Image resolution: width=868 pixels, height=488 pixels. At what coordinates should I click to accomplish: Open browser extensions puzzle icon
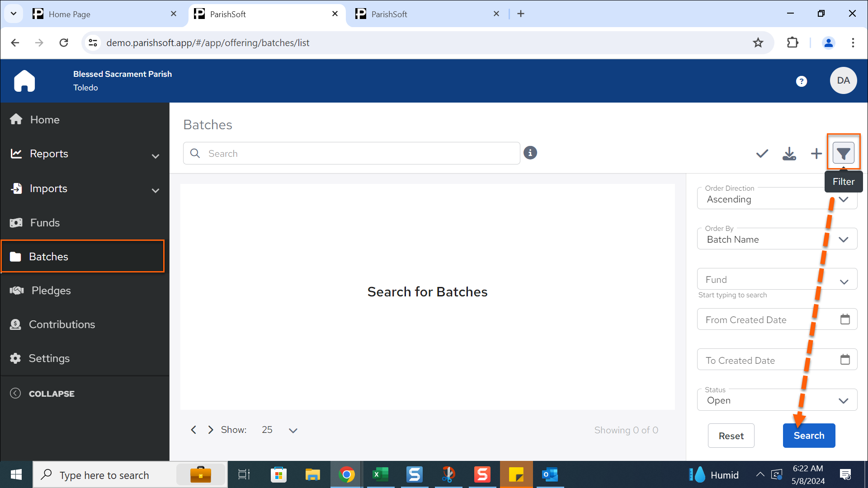point(793,42)
